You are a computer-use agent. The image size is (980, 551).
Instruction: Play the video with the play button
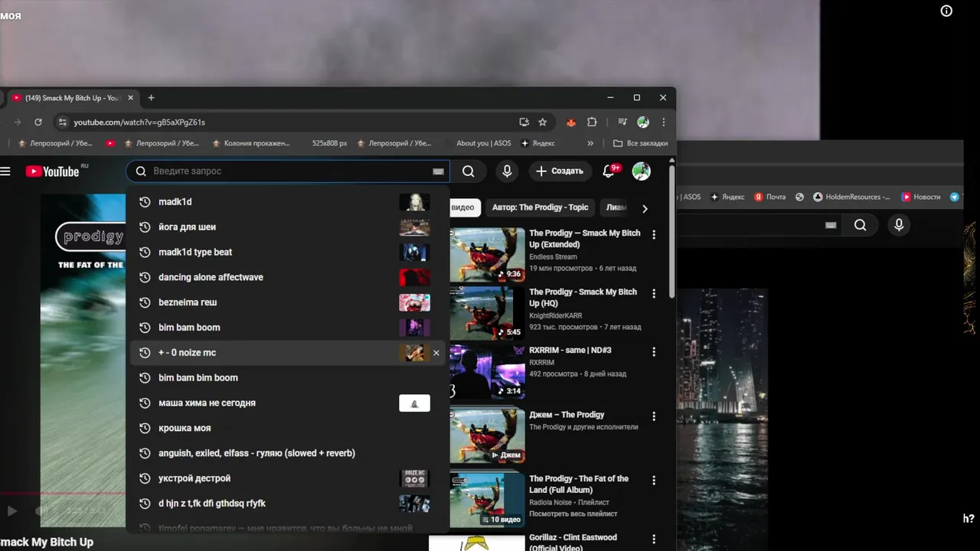11,510
